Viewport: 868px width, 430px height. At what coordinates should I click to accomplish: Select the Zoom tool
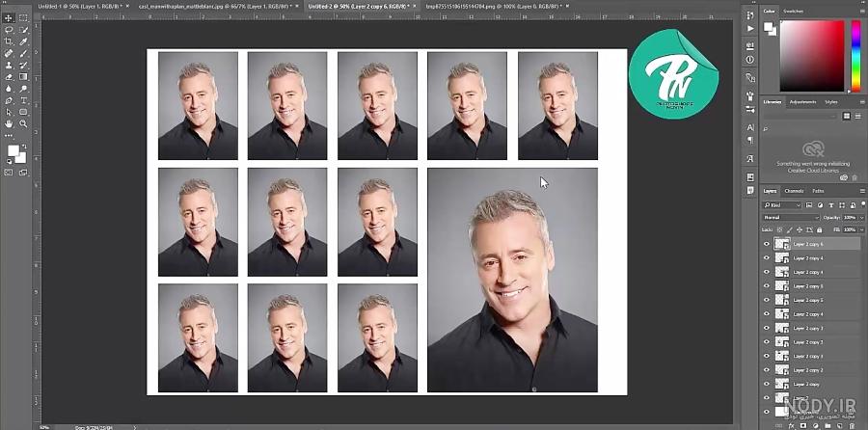click(23, 124)
